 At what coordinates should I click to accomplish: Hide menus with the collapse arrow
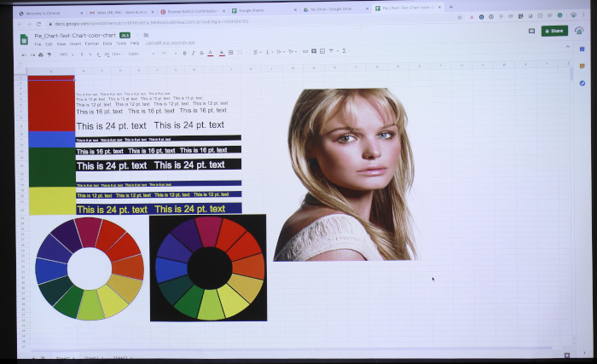click(x=568, y=46)
